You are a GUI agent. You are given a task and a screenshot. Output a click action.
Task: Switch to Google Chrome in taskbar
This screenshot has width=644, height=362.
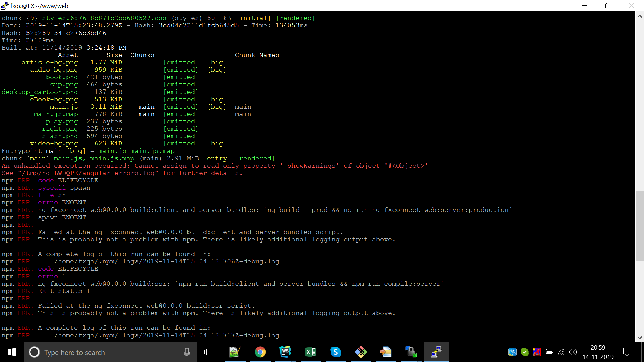260,352
